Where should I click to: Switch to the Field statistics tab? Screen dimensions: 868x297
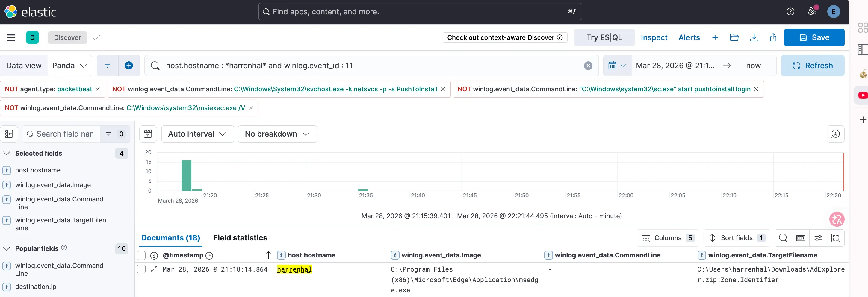[x=240, y=238]
